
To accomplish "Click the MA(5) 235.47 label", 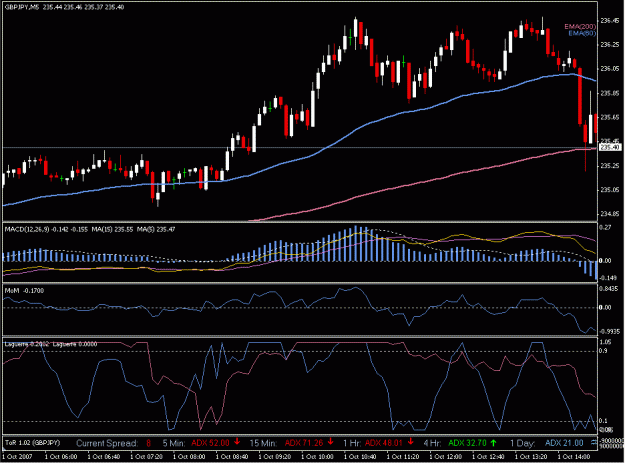I will pos(156,230).
